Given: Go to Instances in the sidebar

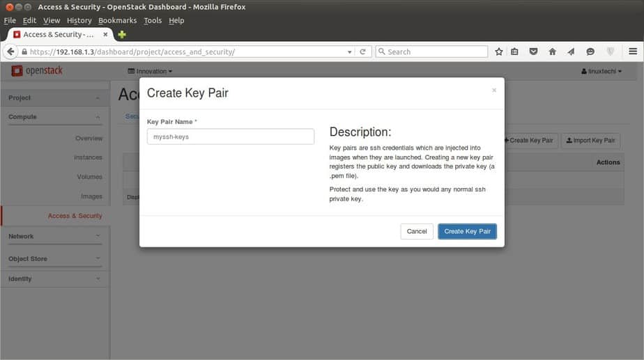Looking at the screenshot, I should (88, 157).
